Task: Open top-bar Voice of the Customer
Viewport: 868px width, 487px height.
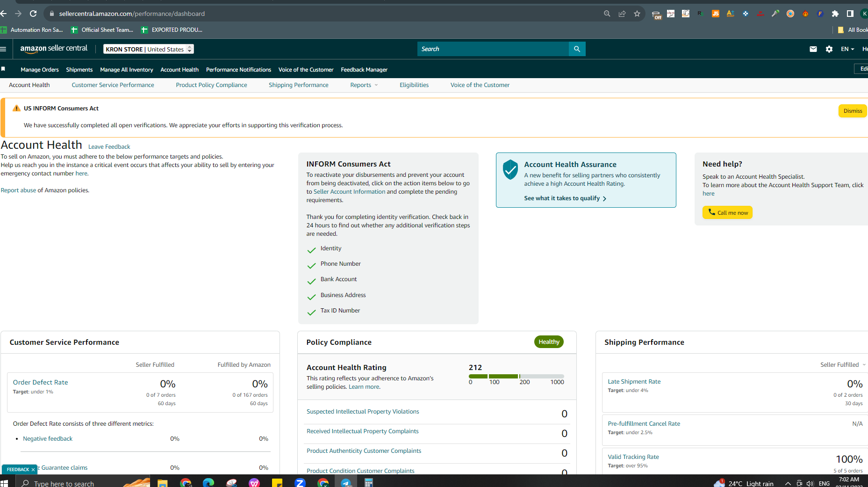Action: point(306,70)
